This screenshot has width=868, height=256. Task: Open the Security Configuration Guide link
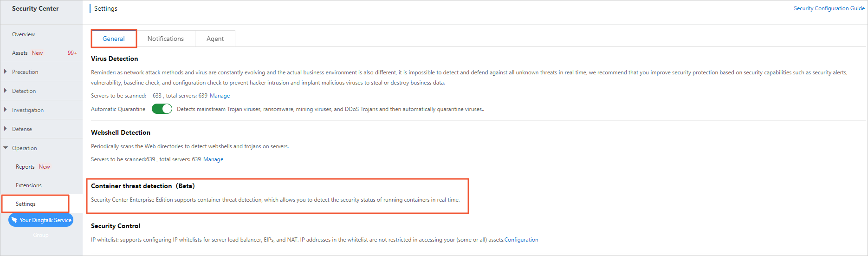(x=829, y=8)
